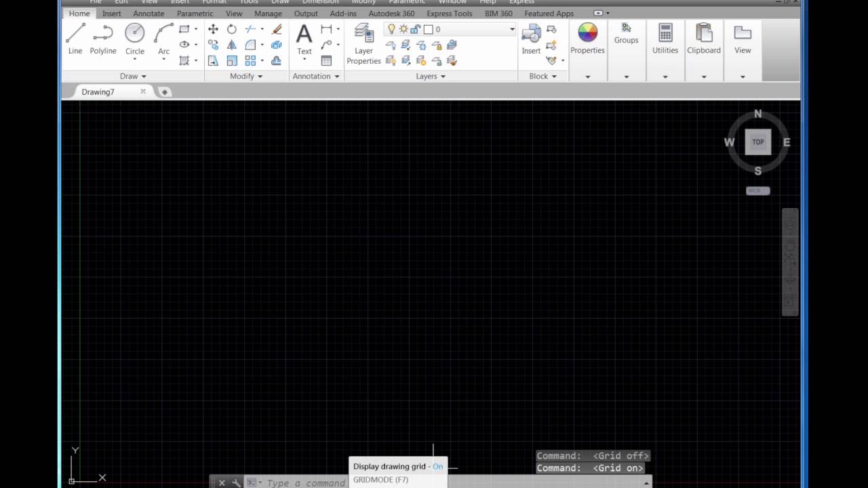This screenshot has width=868, height=488.
Task: Click the Explode tool icon
Action: coord(277,45)
